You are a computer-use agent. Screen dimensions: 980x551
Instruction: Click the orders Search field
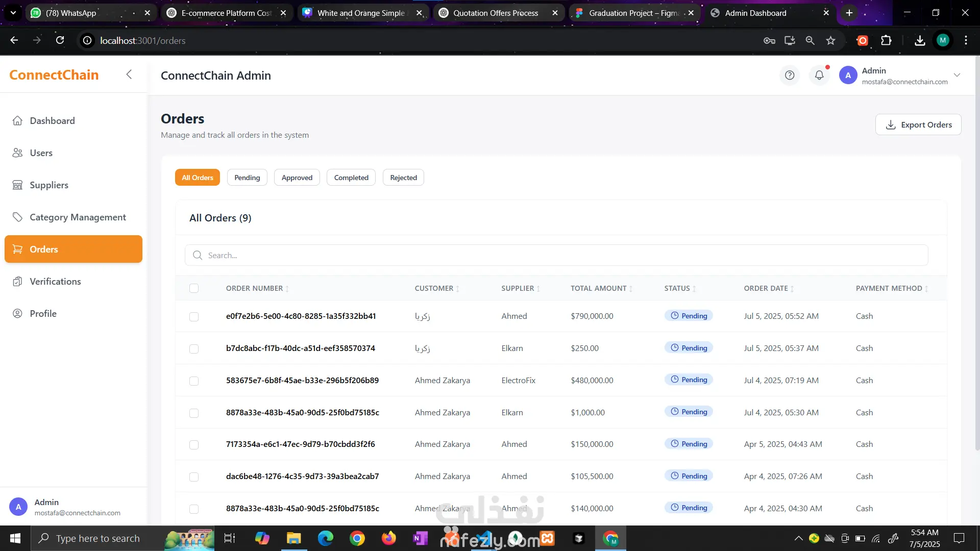click(556, 256)
